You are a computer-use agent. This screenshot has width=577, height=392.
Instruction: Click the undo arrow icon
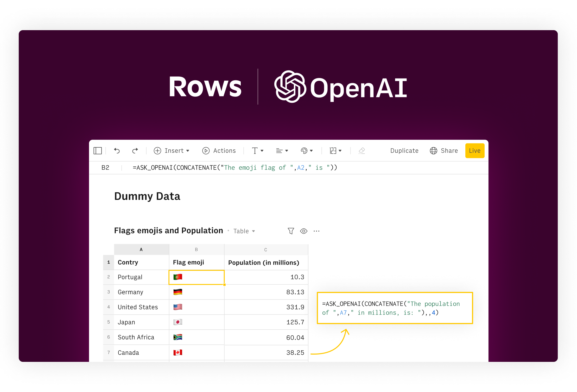(117, 151)
